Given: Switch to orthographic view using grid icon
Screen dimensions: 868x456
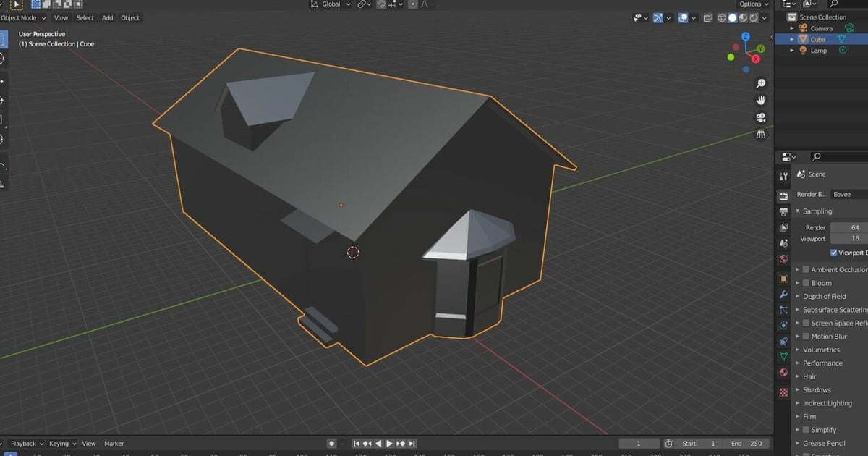Looking at the screenshot, I should point(760,135).
